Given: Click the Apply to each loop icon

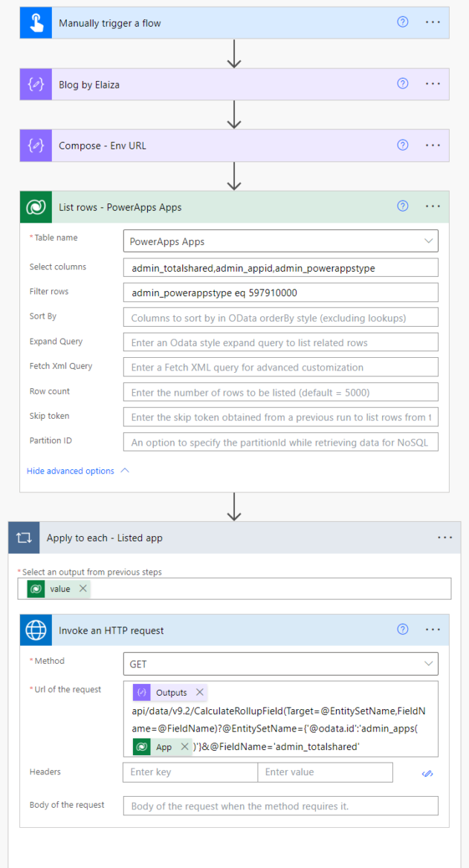Looking at the screenshot, I should click(25, 537).
